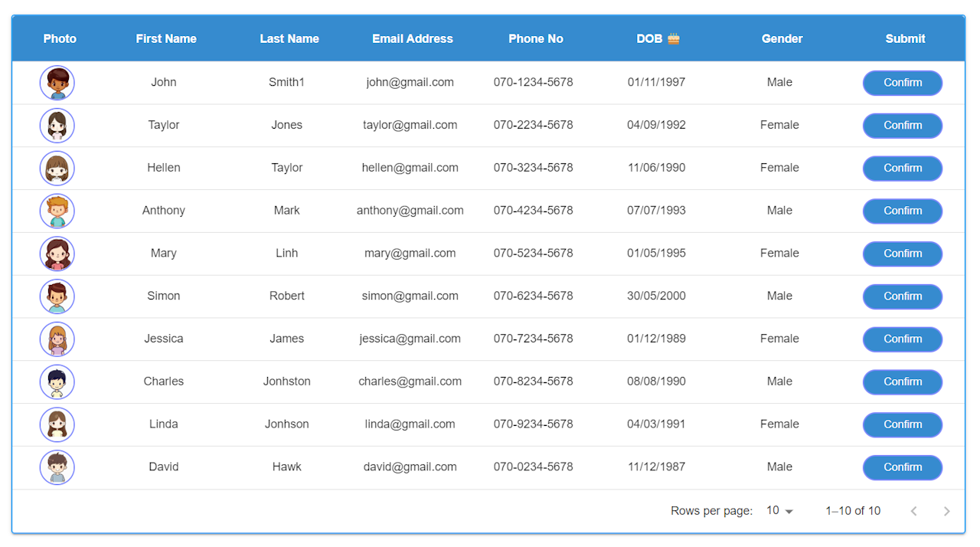
Task: Click the first name Simon
Action: point(164,296)
